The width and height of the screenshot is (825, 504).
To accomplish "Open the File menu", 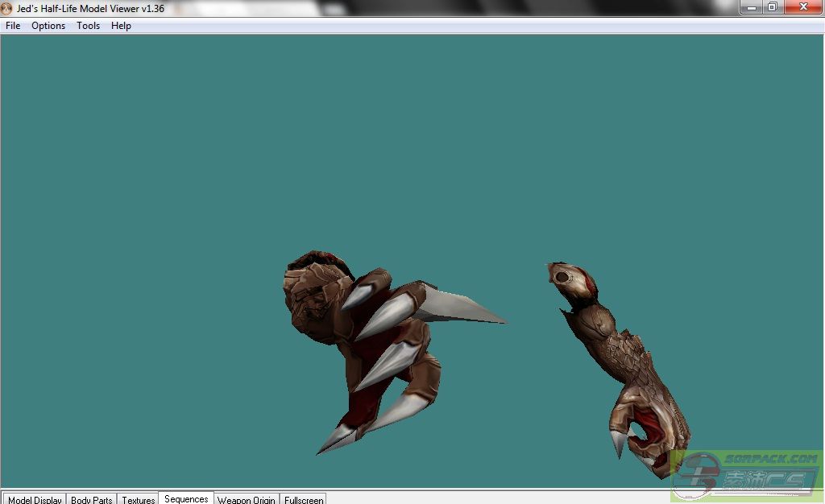I will (13, 26).
